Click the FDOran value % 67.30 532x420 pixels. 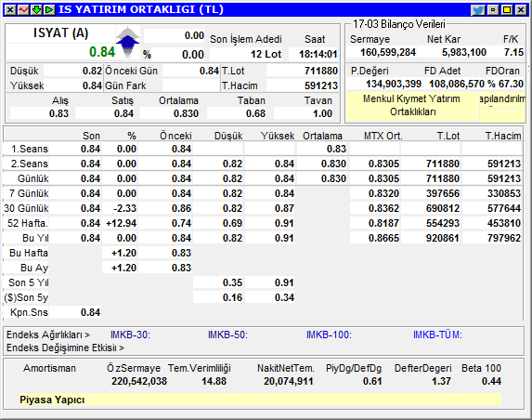505,84
